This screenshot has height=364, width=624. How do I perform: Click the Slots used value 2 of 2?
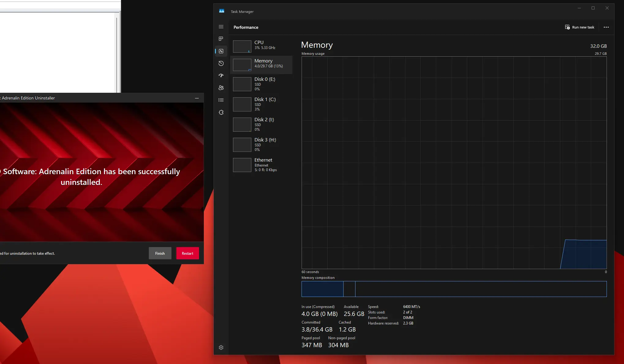point(408,312)
